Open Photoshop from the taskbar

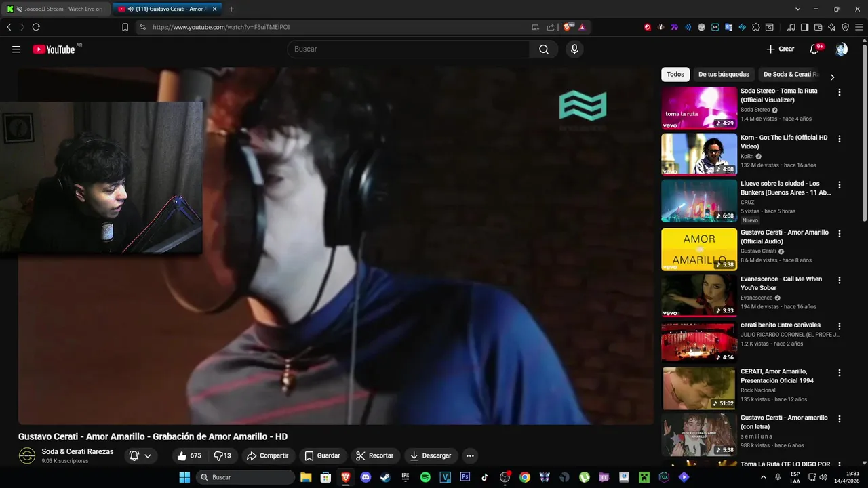[x=465, y=477]
